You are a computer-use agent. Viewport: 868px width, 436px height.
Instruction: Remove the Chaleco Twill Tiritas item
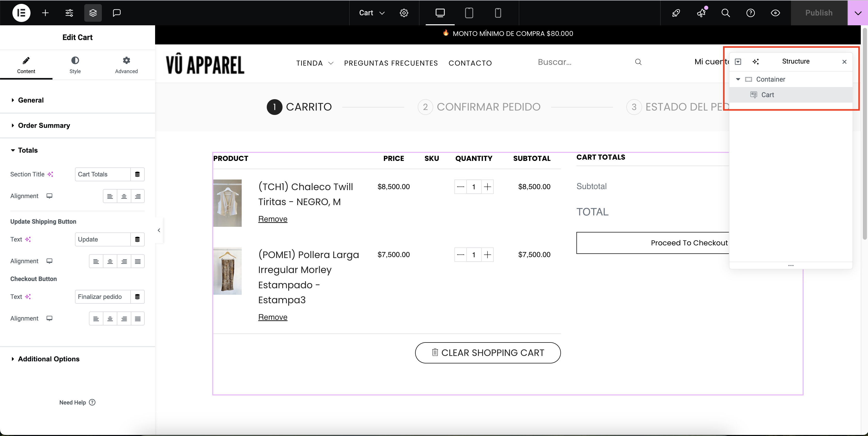[x=273, y=219]
